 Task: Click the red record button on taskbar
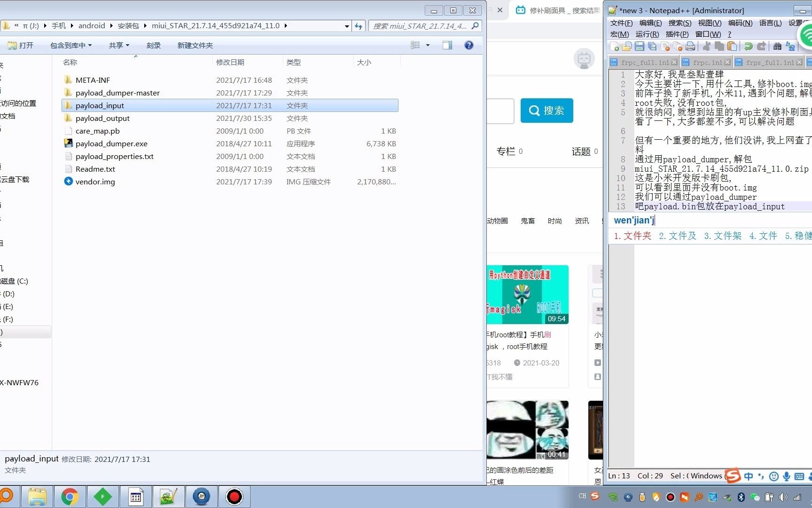234,497
